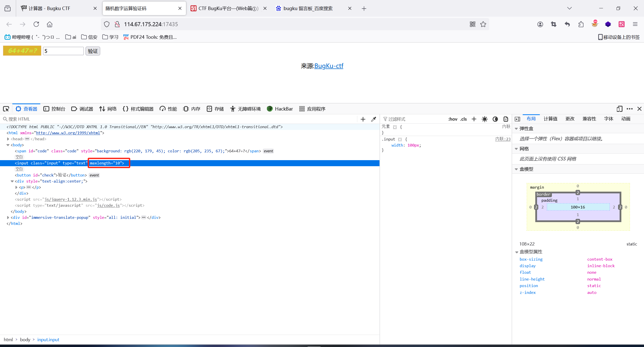Collapse the 弹性盒 section
This screenshot has width=644, height=347.
(x=516, y=129)
